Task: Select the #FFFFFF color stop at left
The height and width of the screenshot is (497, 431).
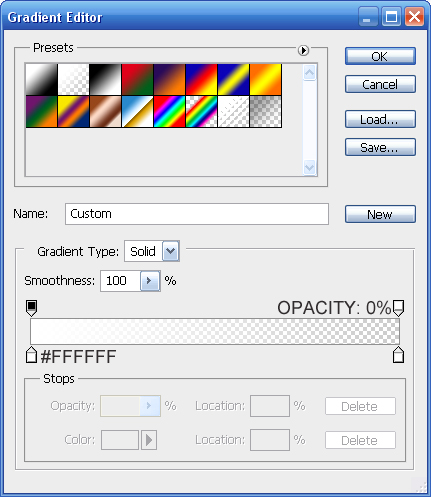Action: (x=31, y=355)
